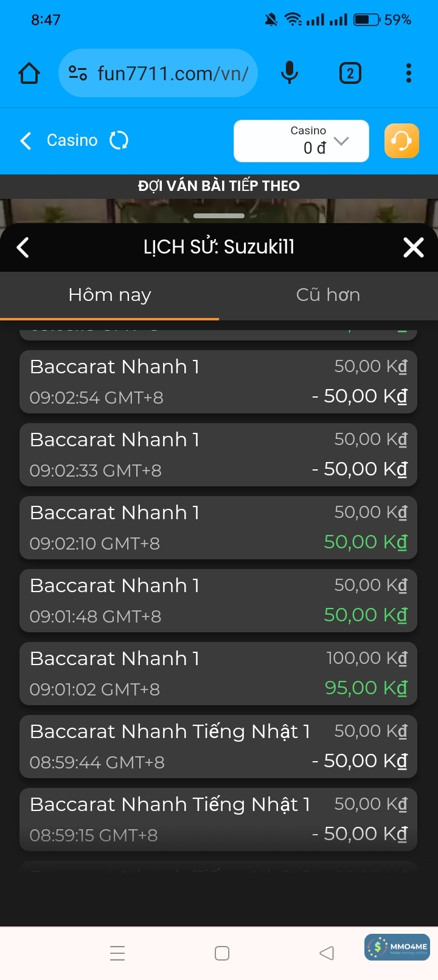Open Baccarat Nhanh Tiếng Nhật 1 at 08:59:44
Image resolution: width=438 pixels, height=980 pixels.
[x=218, y=747]
